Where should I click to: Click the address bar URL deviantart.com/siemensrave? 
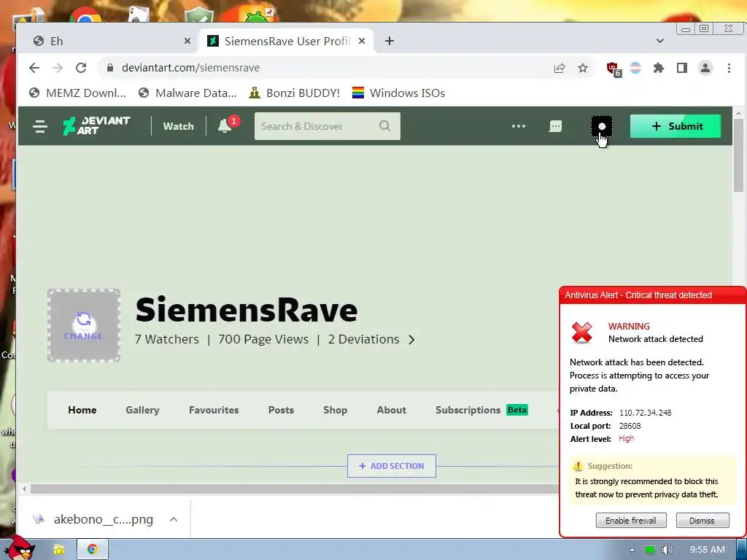click(x=190, y=68)
